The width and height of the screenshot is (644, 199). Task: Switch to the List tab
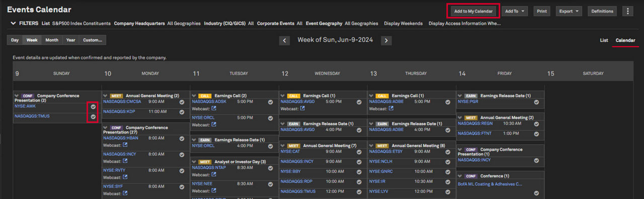604,40
